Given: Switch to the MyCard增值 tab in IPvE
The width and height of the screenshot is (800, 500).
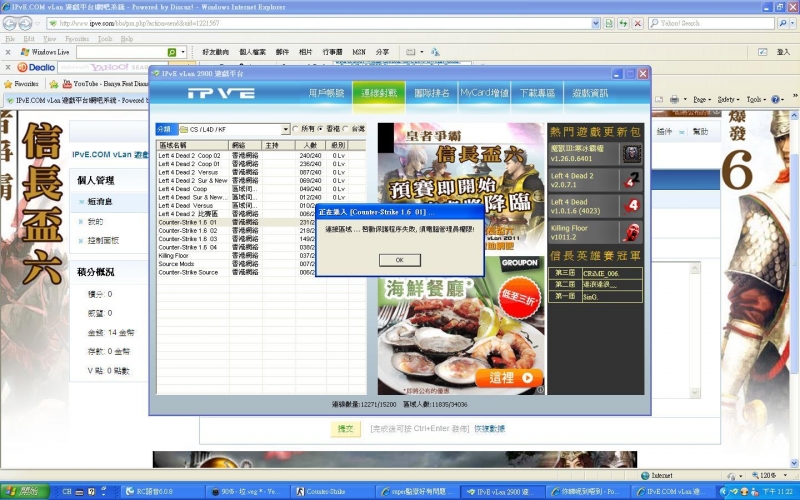Looking at the screenshot, I should point(484,93).
